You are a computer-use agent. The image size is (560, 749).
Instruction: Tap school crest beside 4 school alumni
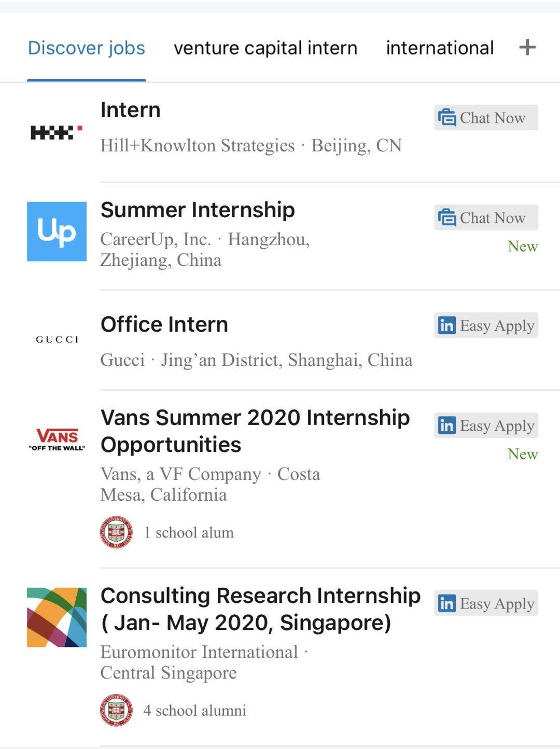[x=116, y=710]
